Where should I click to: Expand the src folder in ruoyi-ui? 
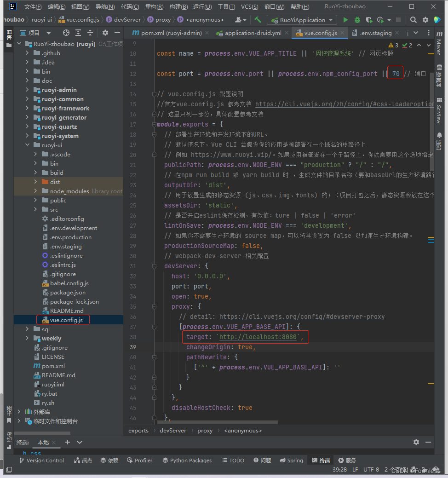pyautogui.click(x=35, y=209)
